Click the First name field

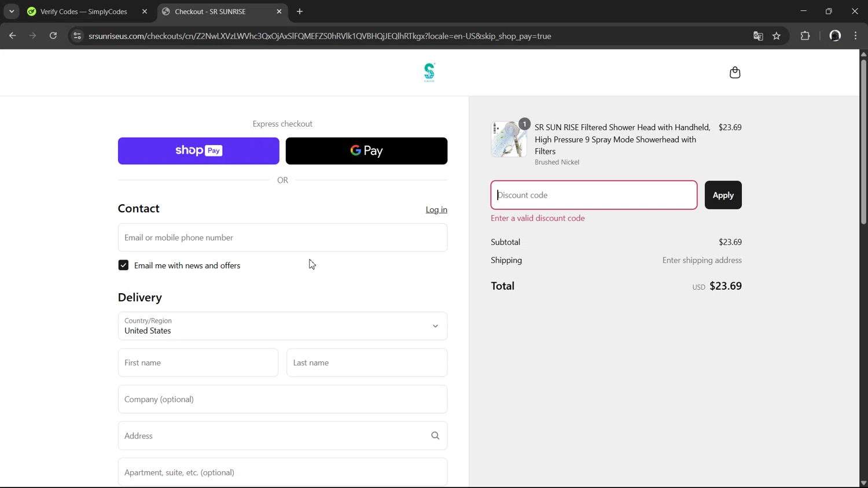(x=198, y=363)
